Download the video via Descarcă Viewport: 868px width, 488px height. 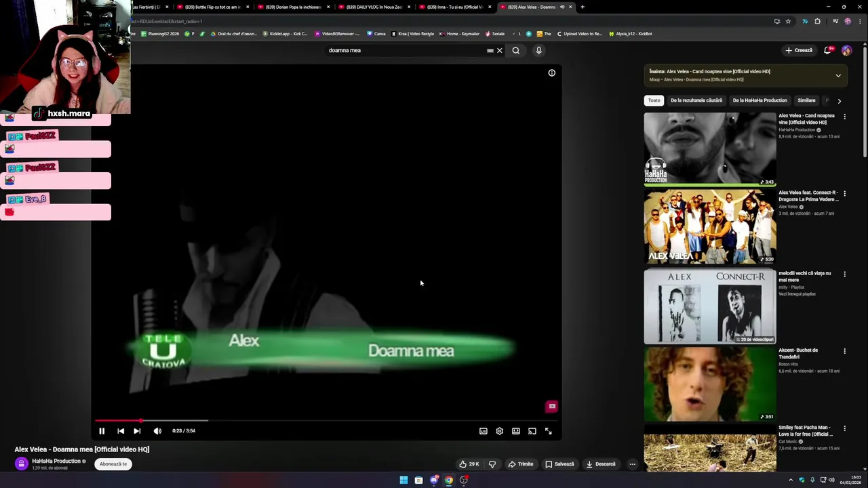point(601,464)
